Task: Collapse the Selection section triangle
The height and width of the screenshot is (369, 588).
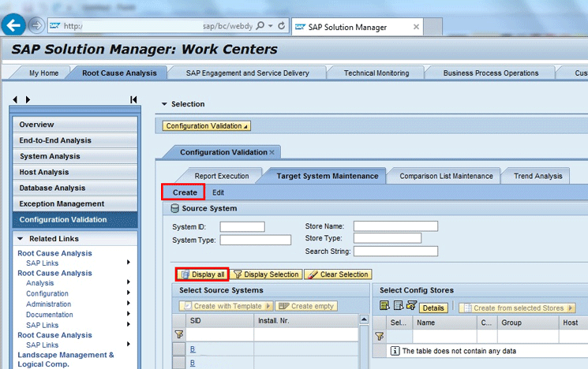Action: (164, 104)
